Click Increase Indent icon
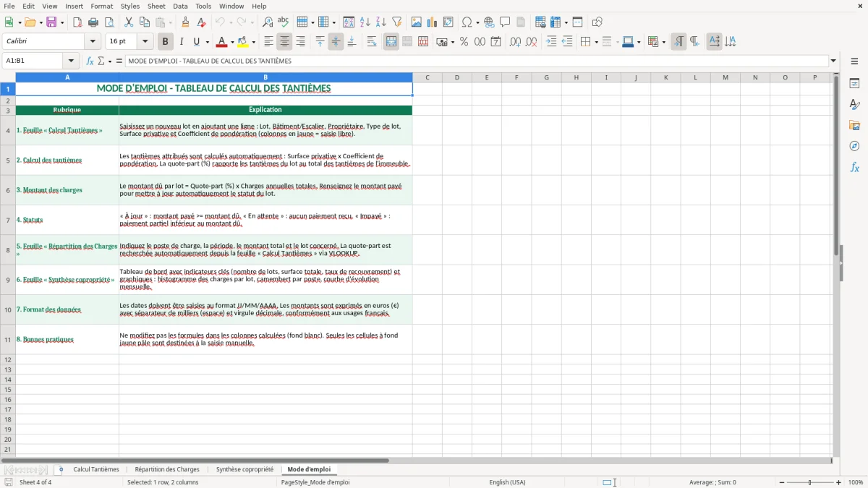Image resolution: width=868 pixels, height=488 pixels. [551, 42]
